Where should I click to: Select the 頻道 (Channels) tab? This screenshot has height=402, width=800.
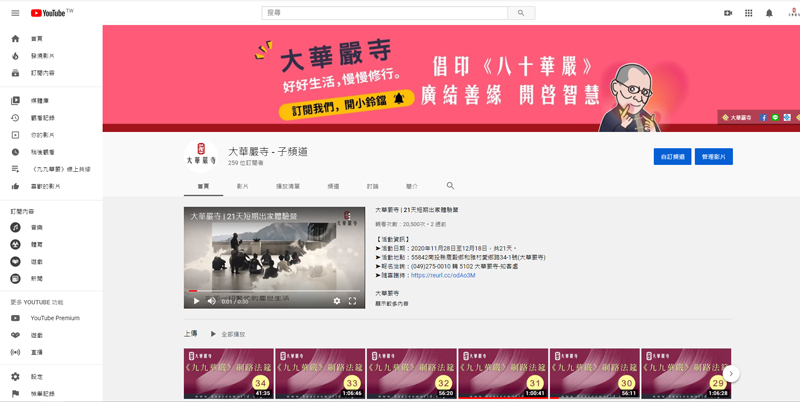pos(333,186)
